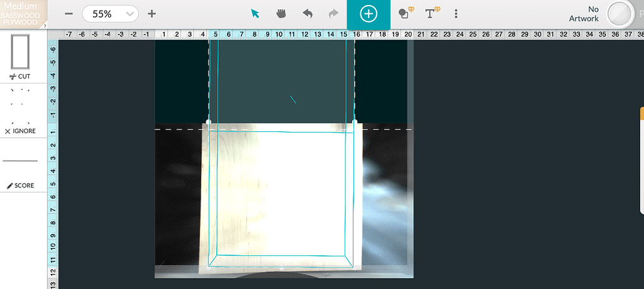The height and width of the screenshot is (289, 644).
Task: Zoom out with the minus button
Action: click(x=69, y=14)
